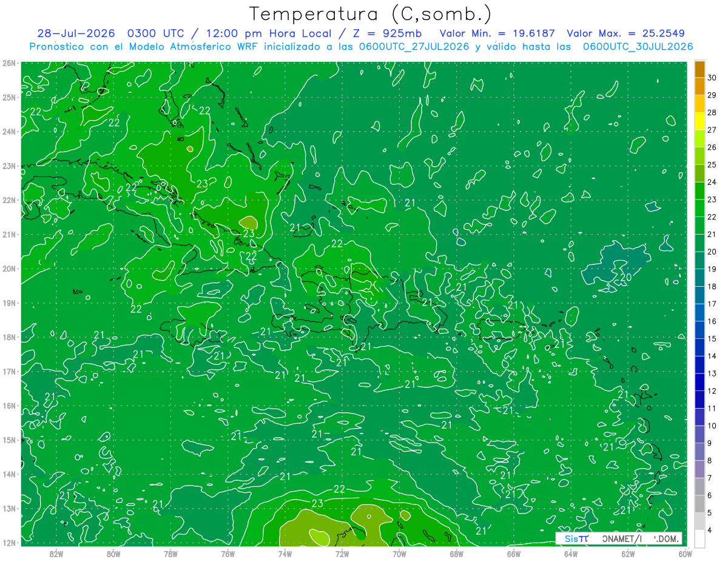Click the dark orange top swatch of the color bar
The width and height of the screenshot is (728, 562).
(x=699, y=69)
